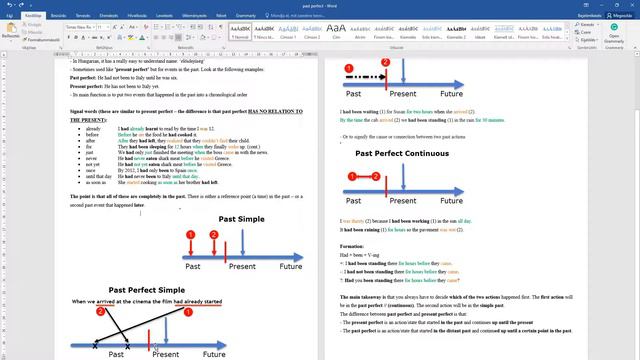
Task: Click the Past Simple timeline diagram
Action: coord(242,243)
